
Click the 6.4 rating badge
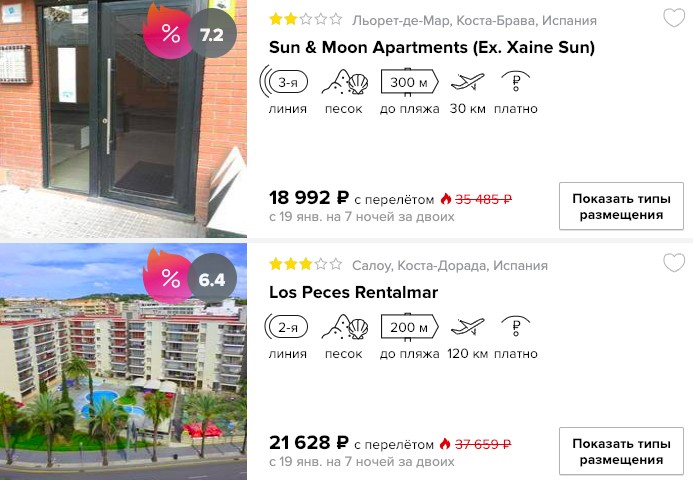click(212, 279)
